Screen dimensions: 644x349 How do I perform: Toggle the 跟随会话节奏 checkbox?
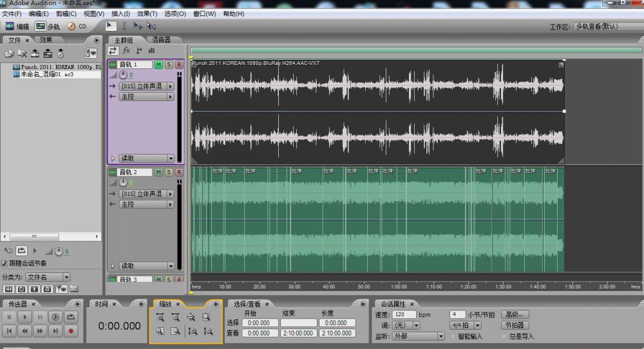point(5,263)
